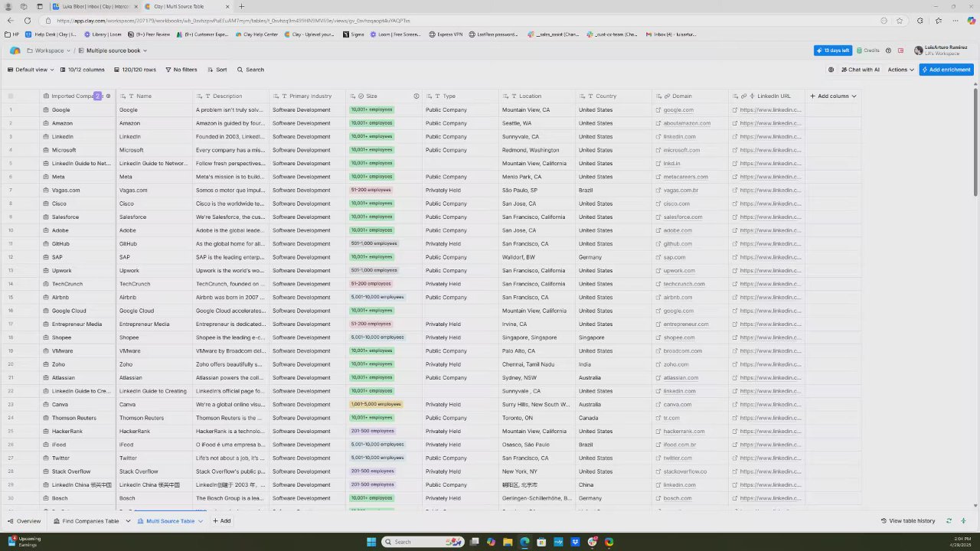This screenshot has width=980, height=551.
Task: Click the Clay logo home icon
Action: click(15, 51)
